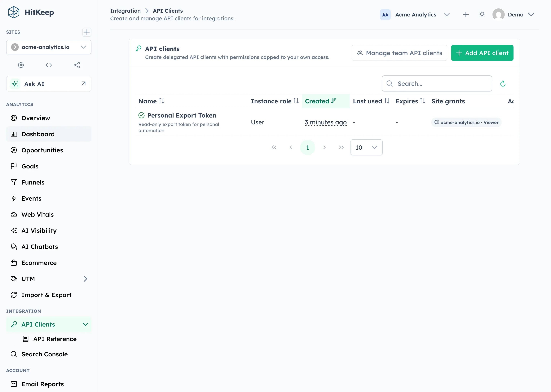Open site settings gear icon

21,65
